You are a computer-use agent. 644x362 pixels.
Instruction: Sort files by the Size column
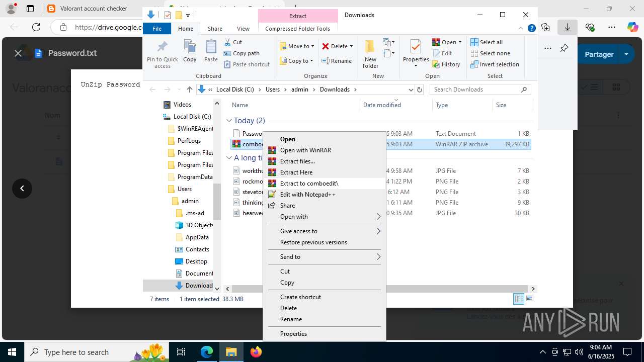click(x=512, y=105)
